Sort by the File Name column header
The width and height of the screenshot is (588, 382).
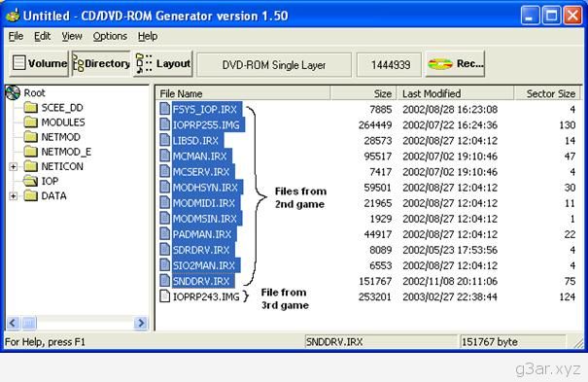(x=243, y=93)
